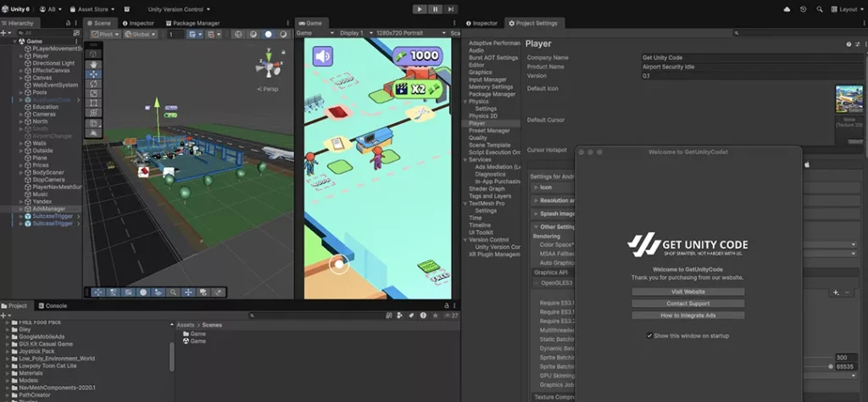Image resolution: width=868 pixels, height=402 pixels.
Task: Open the Asset Store dropdown
Action: pos(92,9)
